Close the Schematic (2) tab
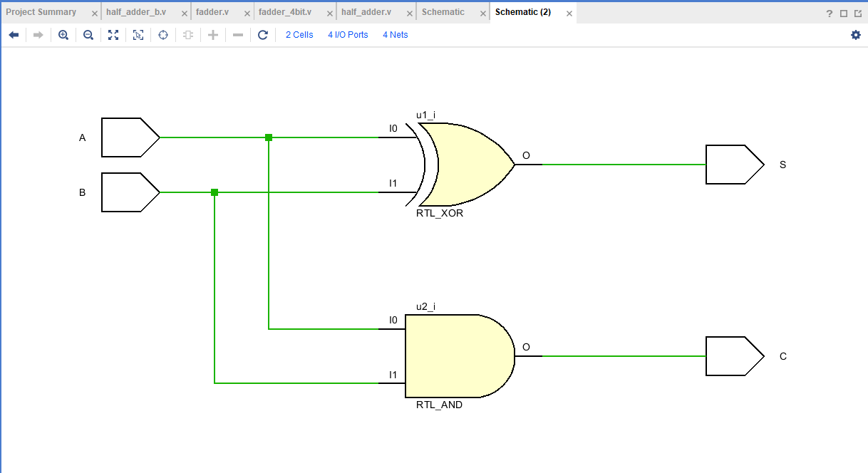The image size is (868, 473). pyautogui.click(x=568, y=14)
